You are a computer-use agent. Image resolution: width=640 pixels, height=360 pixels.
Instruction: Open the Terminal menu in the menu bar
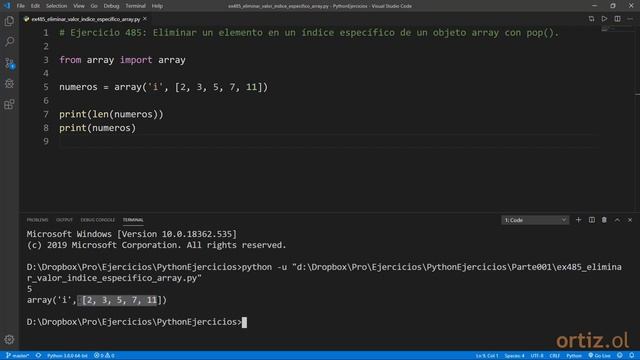[136, 6]
